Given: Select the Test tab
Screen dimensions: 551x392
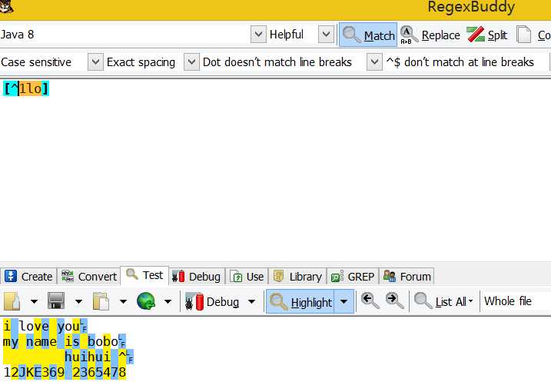Looking at the screenshot, I should (144, 275).
